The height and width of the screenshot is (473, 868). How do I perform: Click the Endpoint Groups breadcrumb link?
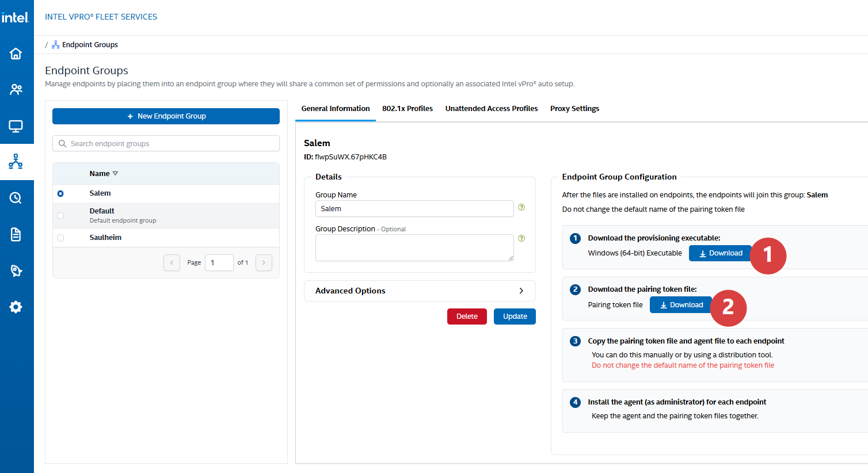tap(90, 44)
